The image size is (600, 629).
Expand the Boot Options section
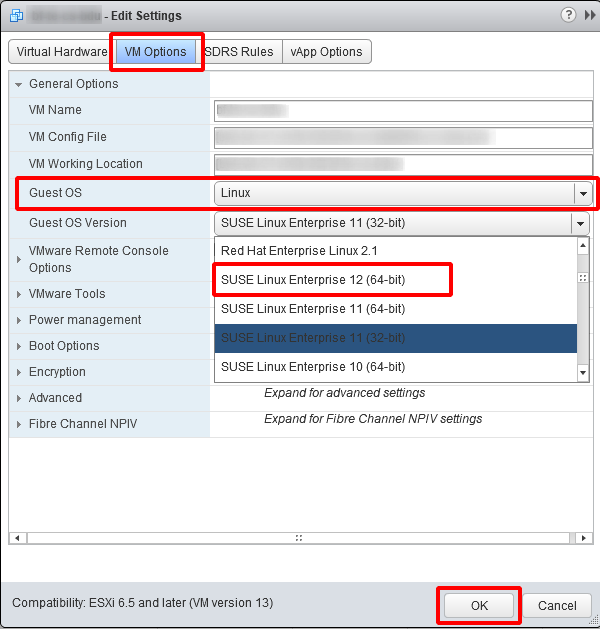(x=19, y=346)
